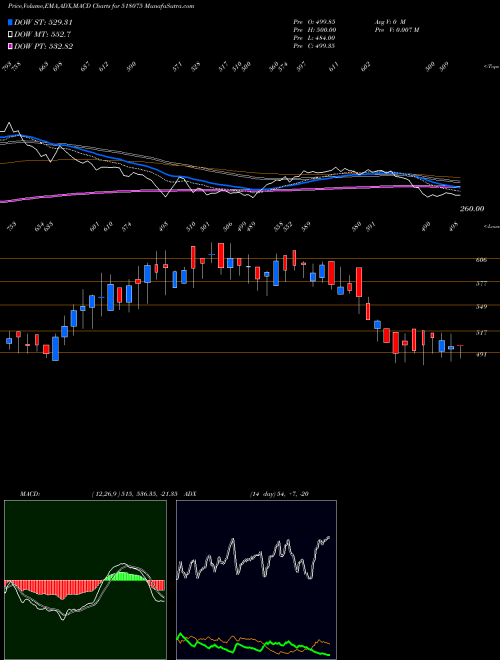Click the 517 price axis label
The image size is (500, 660).
pyautogui.click(x=481, y=333)
